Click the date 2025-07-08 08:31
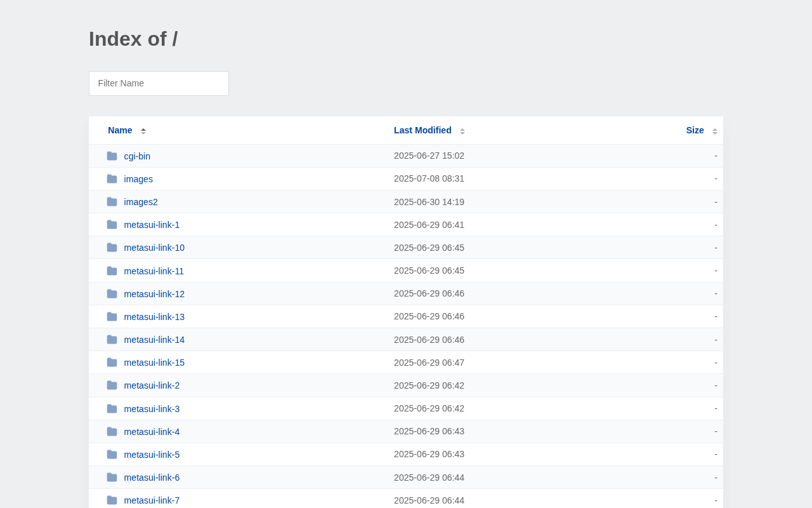 pos(429,178)
